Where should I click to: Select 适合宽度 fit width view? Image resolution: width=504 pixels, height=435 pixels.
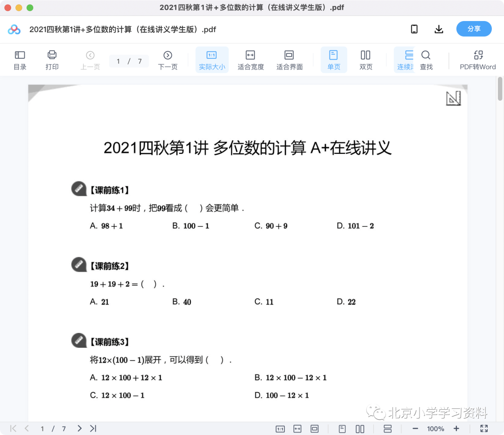tap(251, 60)
